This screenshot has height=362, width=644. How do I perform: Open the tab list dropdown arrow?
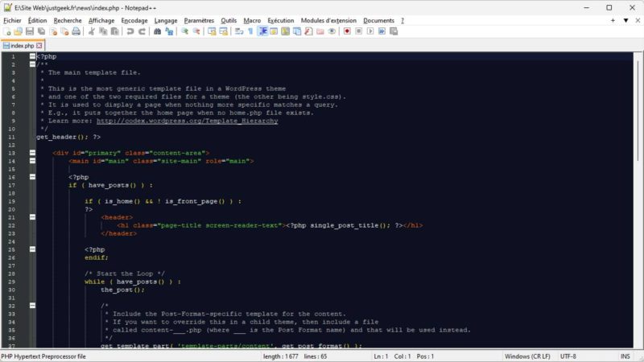(x=625, y=20)
